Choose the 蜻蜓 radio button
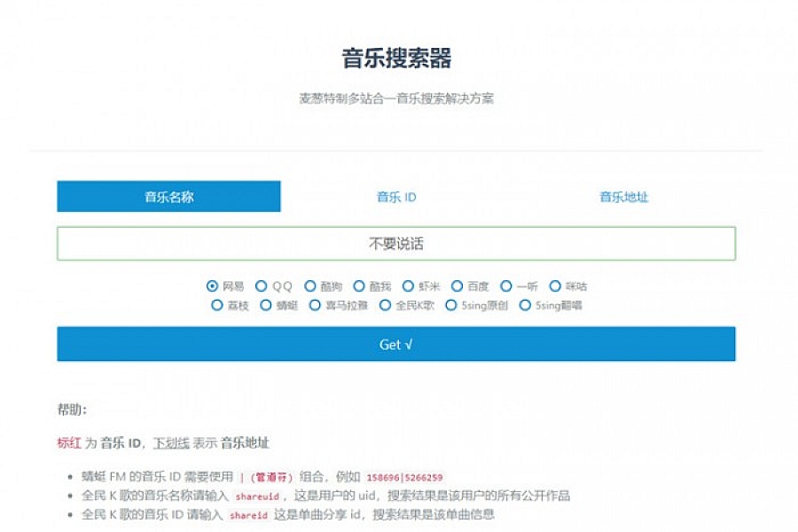The image size is (798, 532). click(x=266, y=306)
